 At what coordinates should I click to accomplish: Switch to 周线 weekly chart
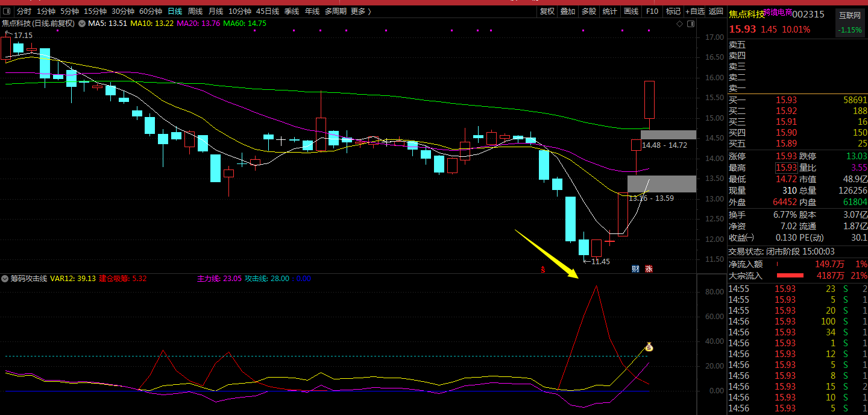pos(195,11)
